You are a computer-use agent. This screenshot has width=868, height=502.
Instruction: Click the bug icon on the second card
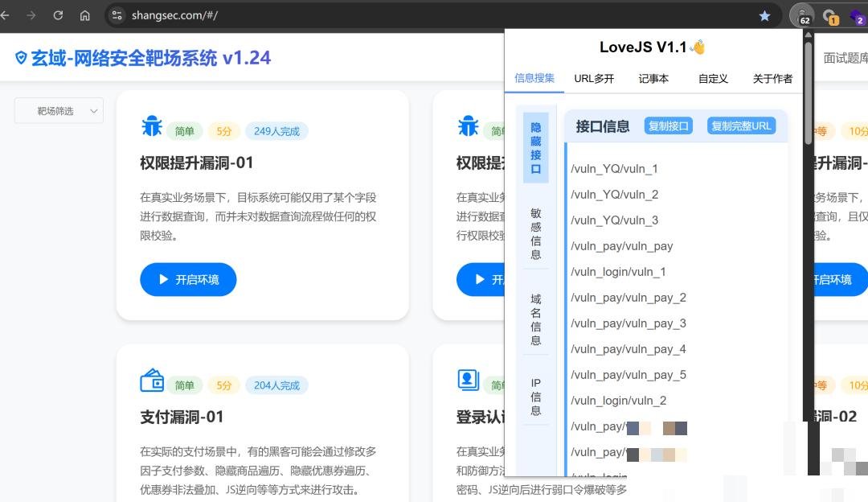pos(469,126)
